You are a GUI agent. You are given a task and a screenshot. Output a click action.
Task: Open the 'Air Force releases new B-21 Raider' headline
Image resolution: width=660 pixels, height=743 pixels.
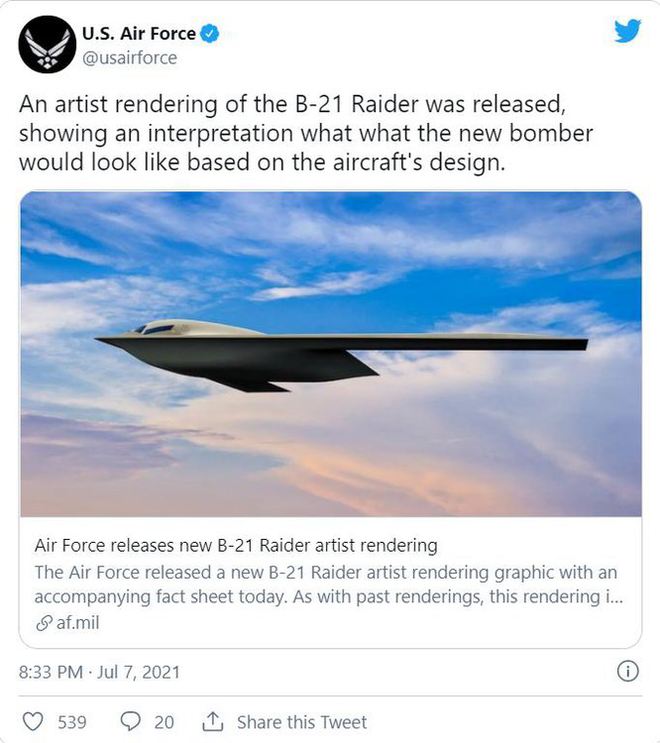236,545
